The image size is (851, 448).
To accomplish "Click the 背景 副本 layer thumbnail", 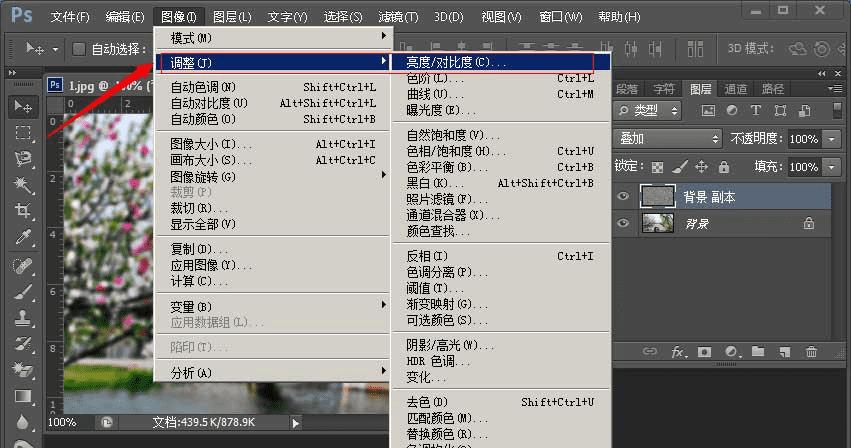I will pyautogui.click(x=658, y=196).
